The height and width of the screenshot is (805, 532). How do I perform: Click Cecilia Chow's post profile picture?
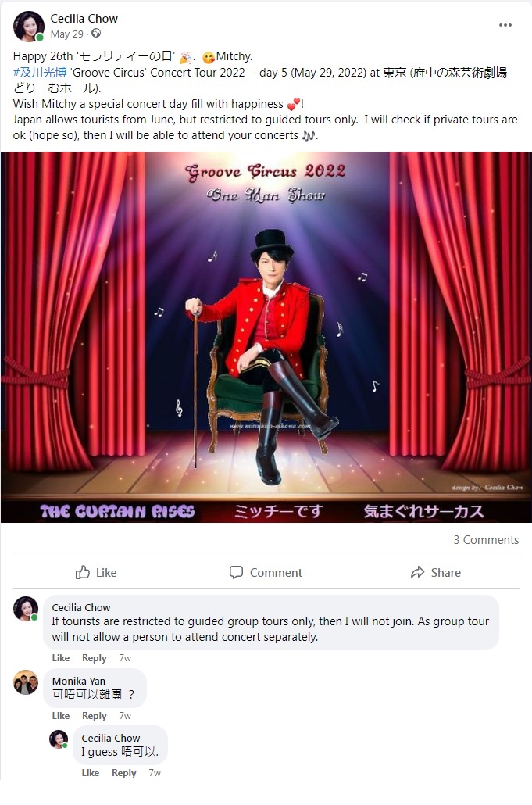pyautogui.click(x=28, y=26)
